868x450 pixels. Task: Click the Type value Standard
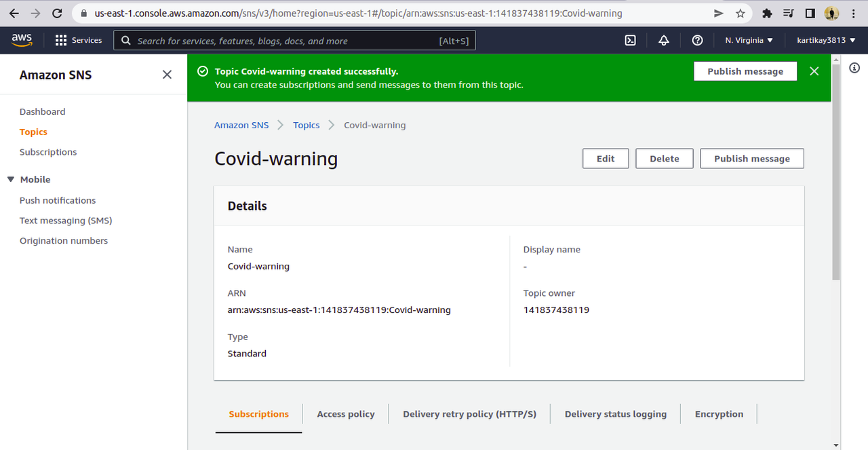247,354
